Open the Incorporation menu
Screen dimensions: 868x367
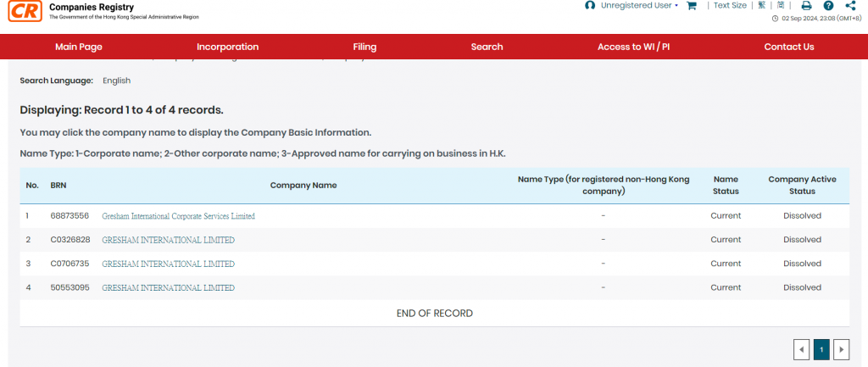[227, 47]
